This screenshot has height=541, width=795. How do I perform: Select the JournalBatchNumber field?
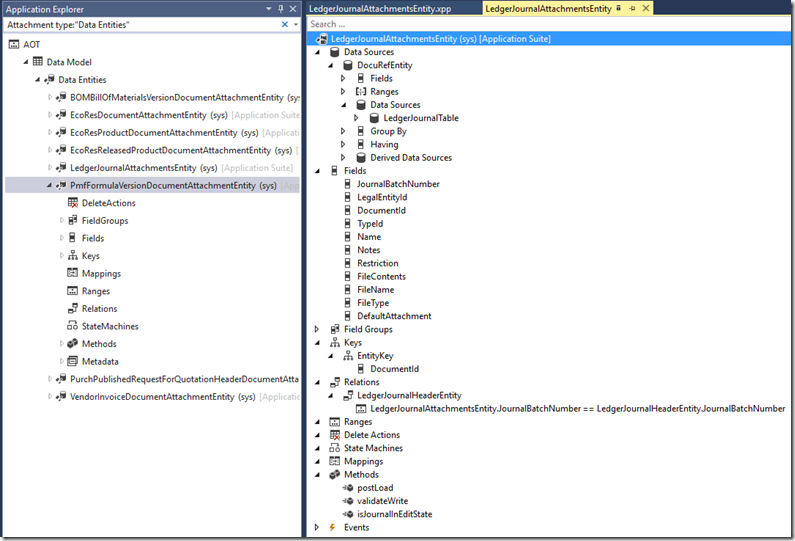(x=398, y=184)
